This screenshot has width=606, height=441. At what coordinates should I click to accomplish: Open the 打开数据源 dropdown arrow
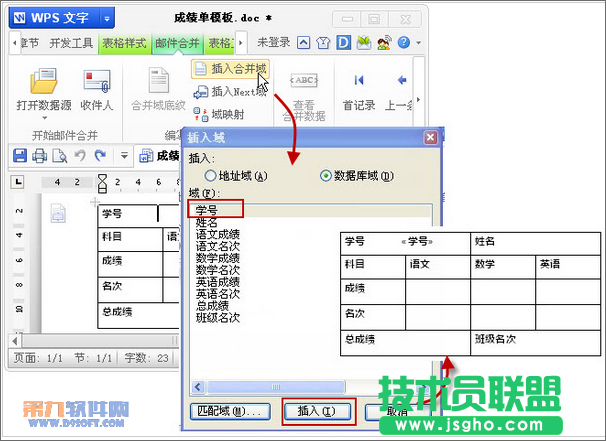coord(44,117)
